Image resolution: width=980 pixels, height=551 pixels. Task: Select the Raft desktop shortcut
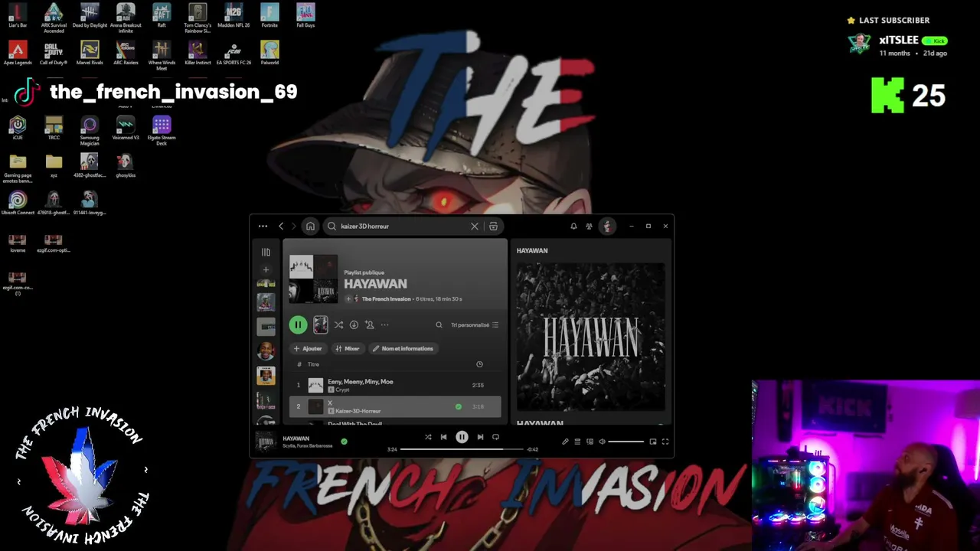tap(162, 15)
